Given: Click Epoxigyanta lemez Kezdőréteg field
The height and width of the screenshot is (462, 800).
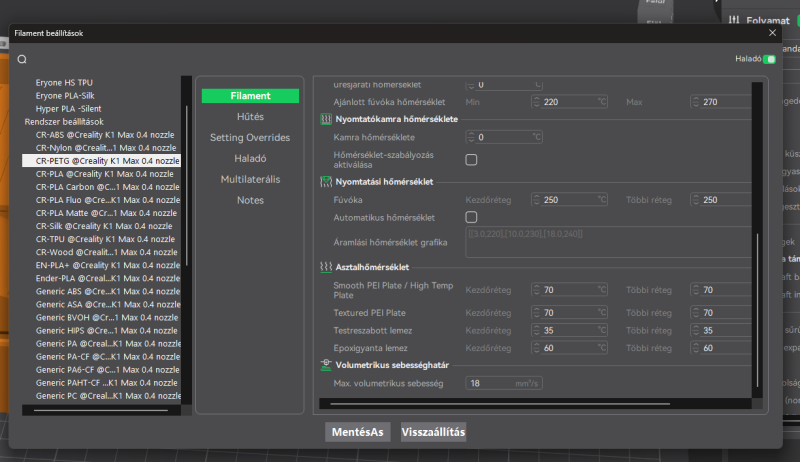Looking at the screenshot, I should (569, 348).
